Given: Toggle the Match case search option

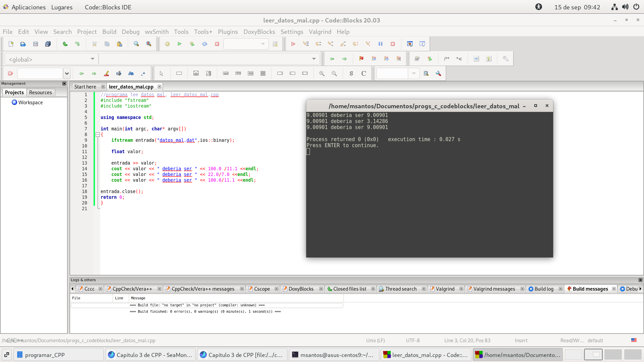Looking at the screenshot, I should [131, 73].
